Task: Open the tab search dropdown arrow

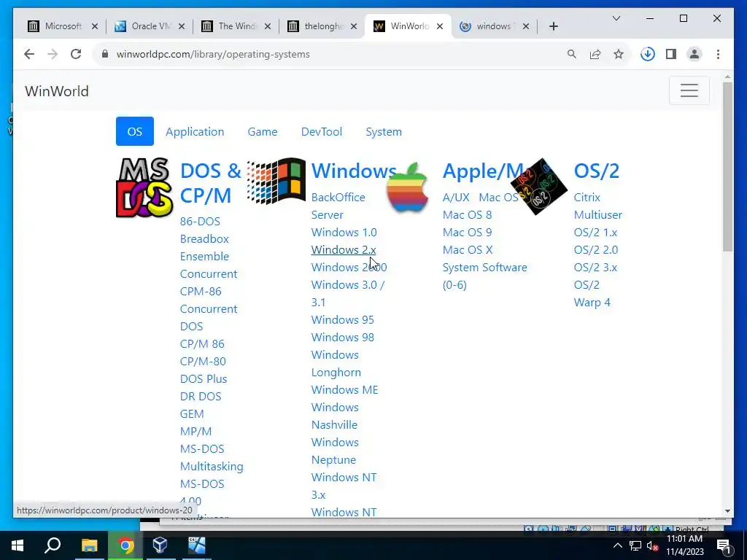Action: point(616,18)
